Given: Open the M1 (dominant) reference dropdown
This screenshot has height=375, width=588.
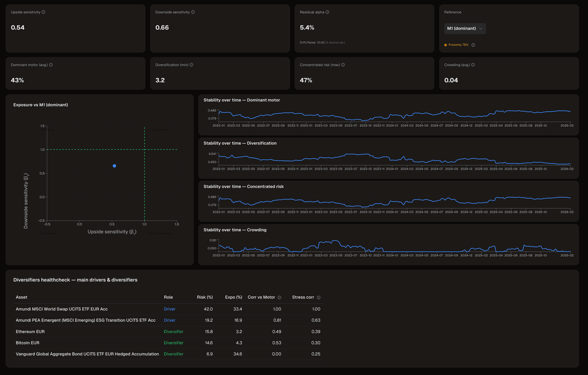Looking at the screenshot, I should (465, 28).
